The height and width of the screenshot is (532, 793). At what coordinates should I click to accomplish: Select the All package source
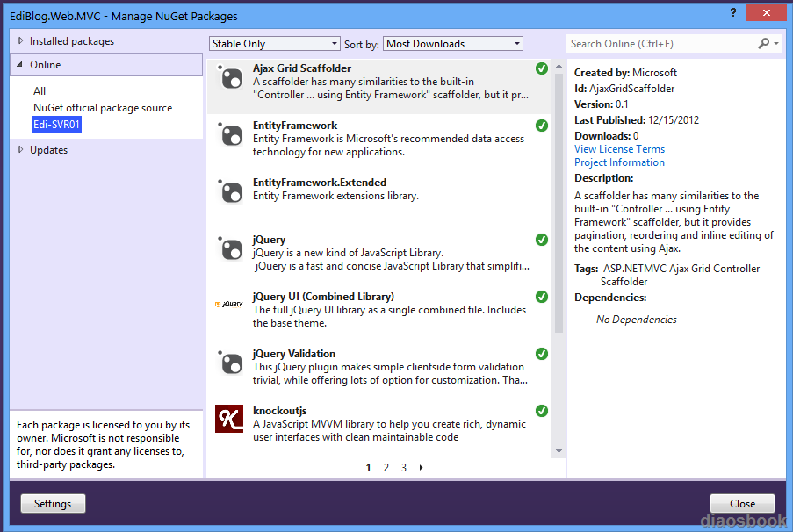tap(40, 91)
